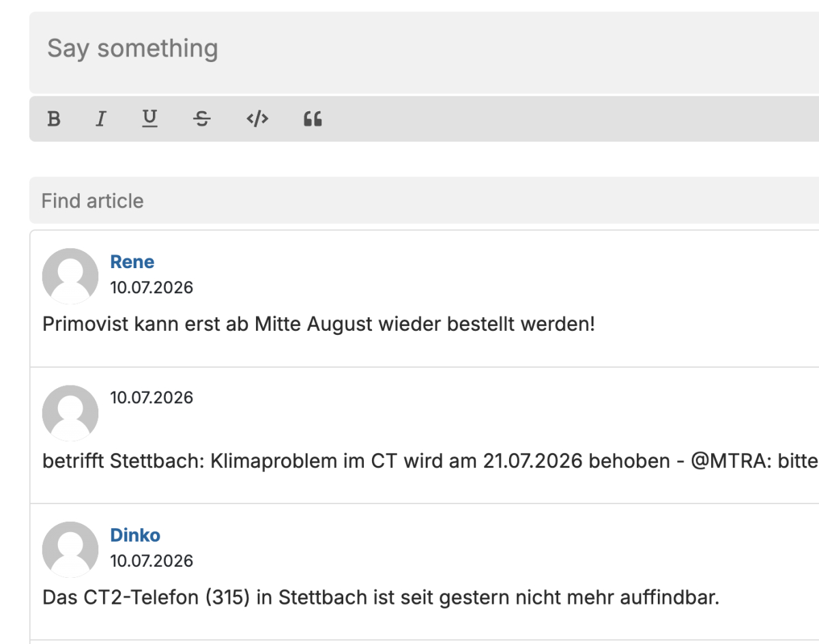Open Rene's profile via the name link
The image size is (819, 644).
coord(132,262)
